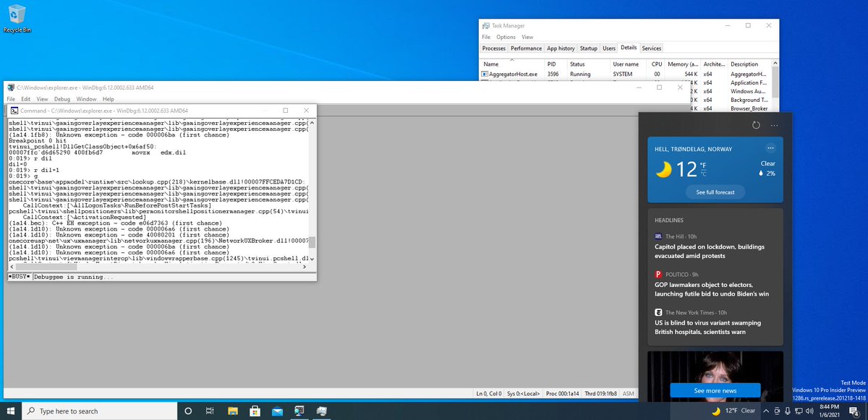This screenshot has height=420, width=868.
Task: Open Task Manager Options menu
Action: 506,37
